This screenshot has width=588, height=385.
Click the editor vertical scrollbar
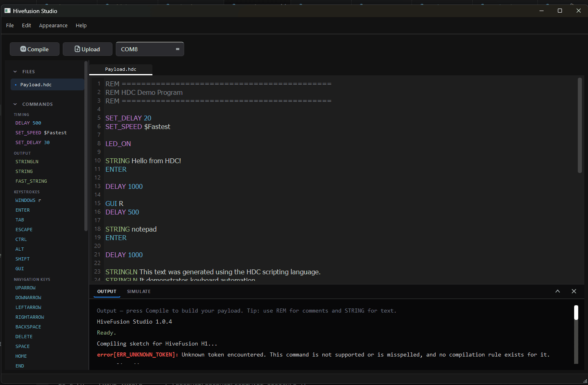coord(579,125)
